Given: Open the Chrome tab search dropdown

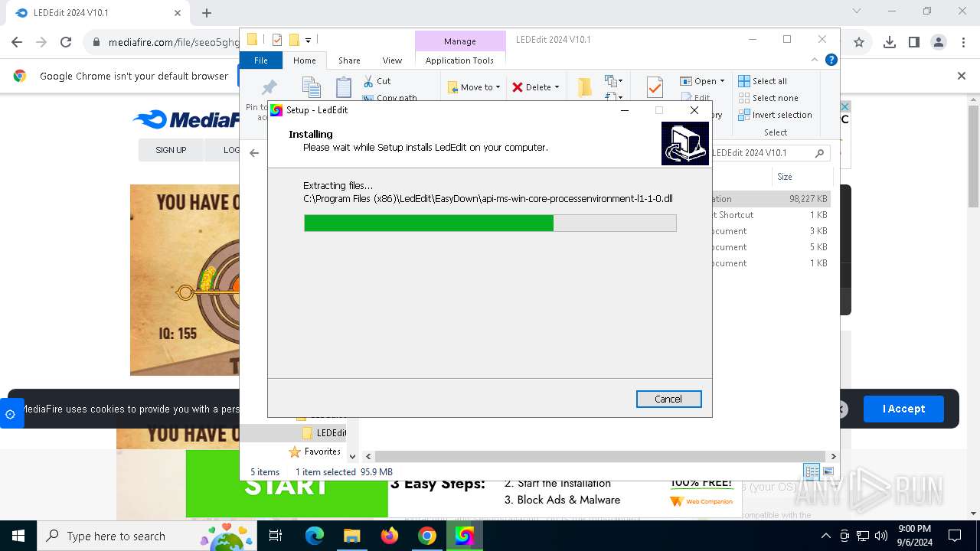Looking at the screenshot, I should 857,11.
